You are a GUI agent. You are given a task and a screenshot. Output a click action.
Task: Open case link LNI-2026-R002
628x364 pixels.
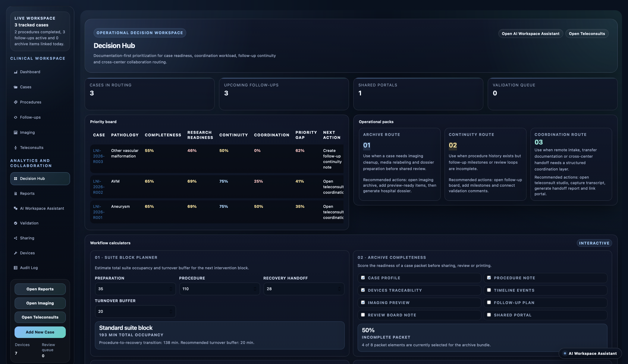coord(99,187)
